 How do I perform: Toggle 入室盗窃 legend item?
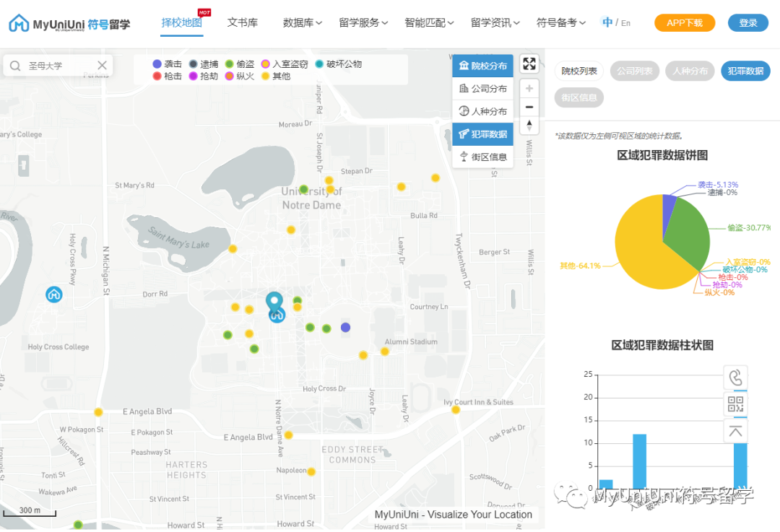click(x=285, y=64)
